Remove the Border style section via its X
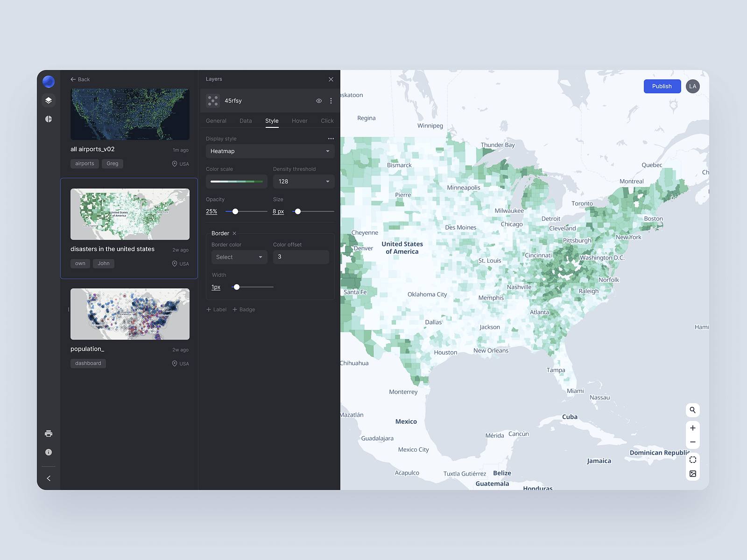Screen dimensions: 747x560 pos(234,233)
